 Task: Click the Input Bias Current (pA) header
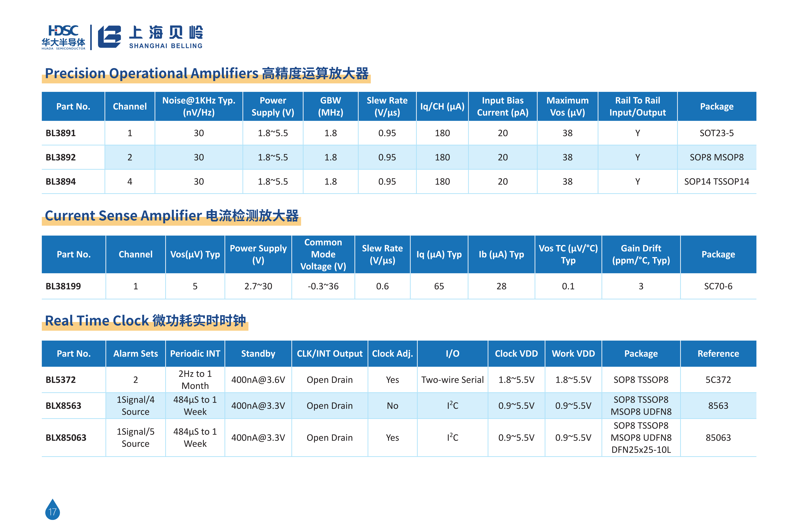click(x=503, y=107)
